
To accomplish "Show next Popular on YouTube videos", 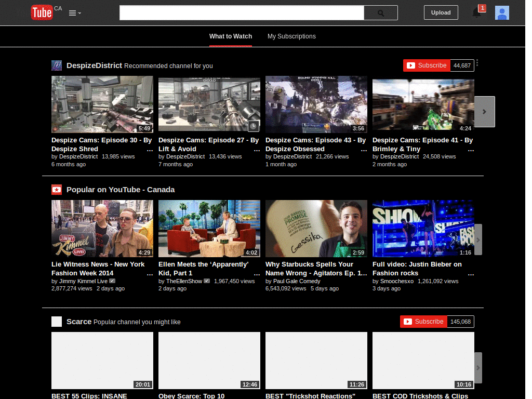I will (x=478, y=240).
